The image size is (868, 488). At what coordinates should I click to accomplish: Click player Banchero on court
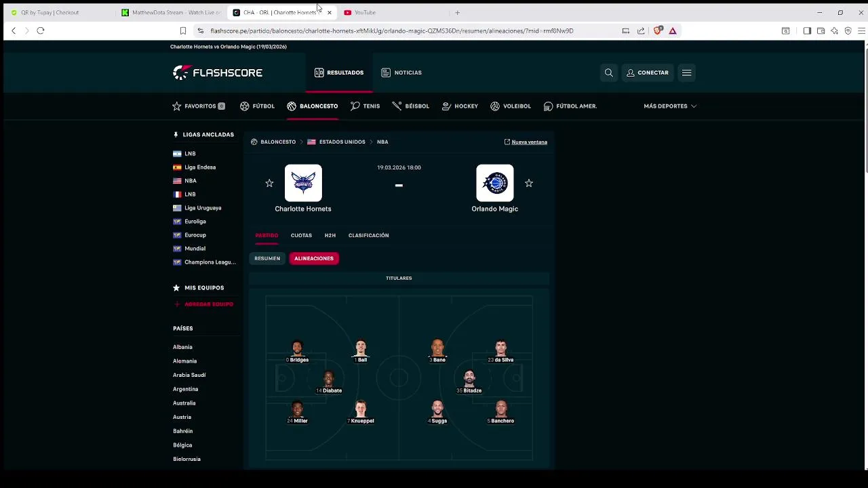coord(500,413)
